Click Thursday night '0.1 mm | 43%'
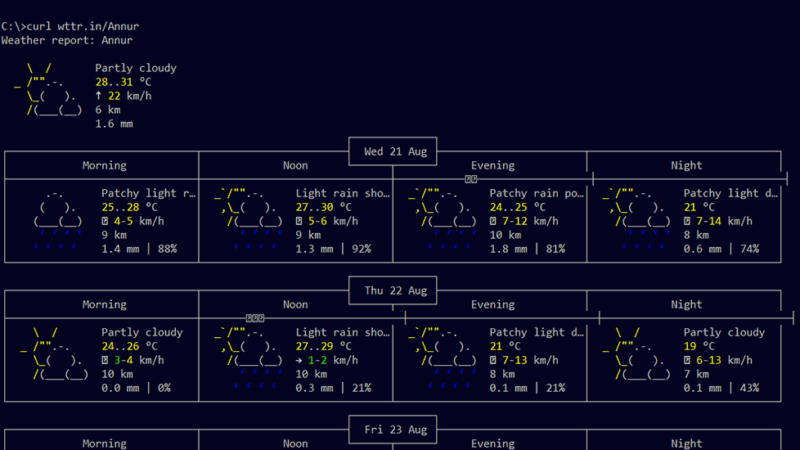The width and height of the screenshot is (800, 450). tap(721, 388)
